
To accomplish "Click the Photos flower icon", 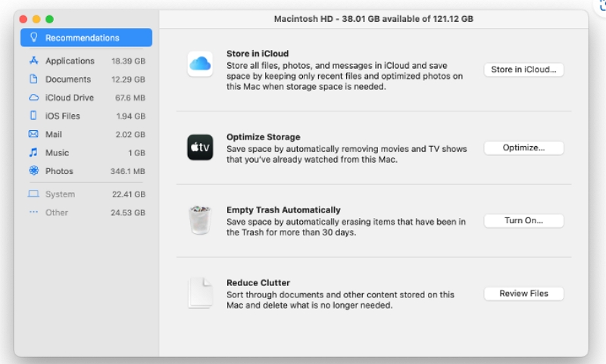I will (33, 170).
